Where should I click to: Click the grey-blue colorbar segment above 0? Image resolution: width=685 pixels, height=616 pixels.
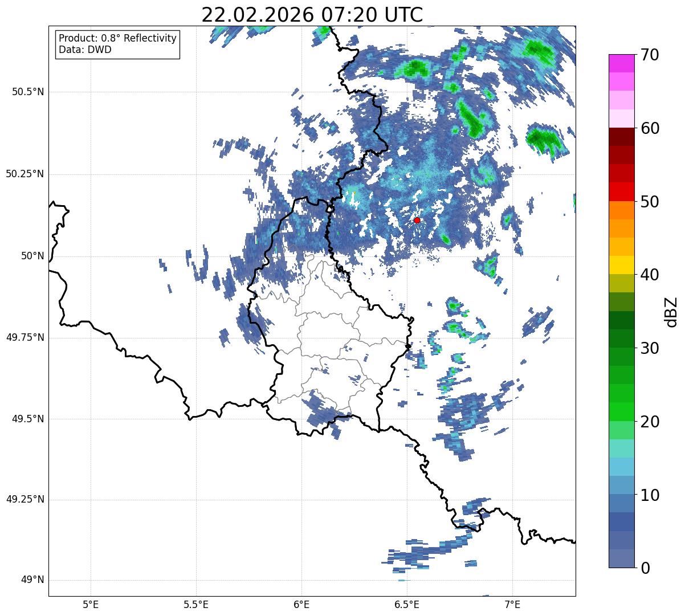tap(622, 558)
